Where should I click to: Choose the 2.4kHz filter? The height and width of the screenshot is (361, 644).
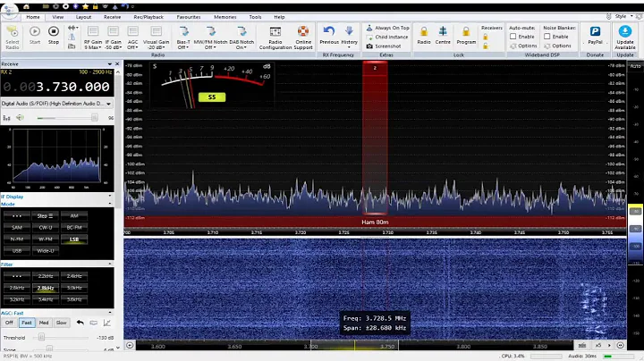74,276
